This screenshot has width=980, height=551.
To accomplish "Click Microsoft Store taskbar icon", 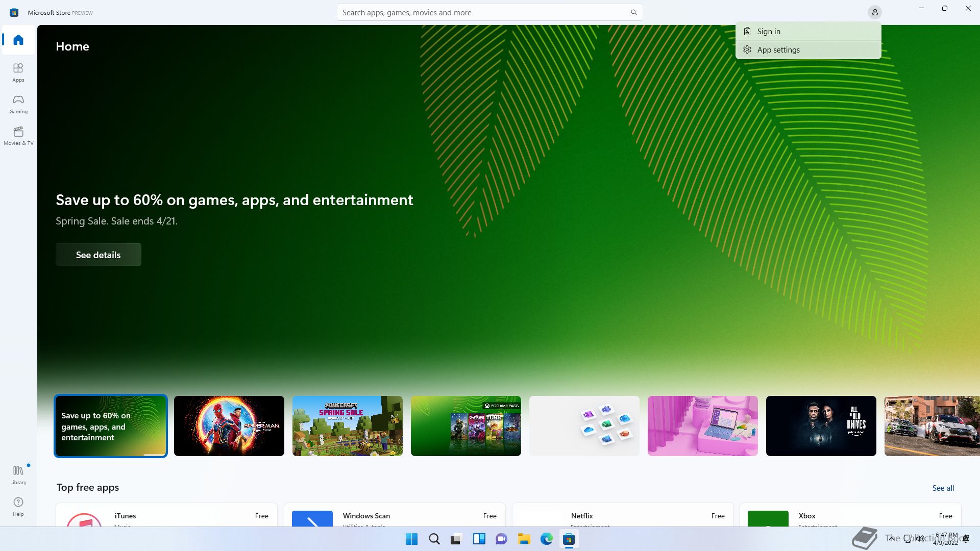I will click(x=569, y=539).
